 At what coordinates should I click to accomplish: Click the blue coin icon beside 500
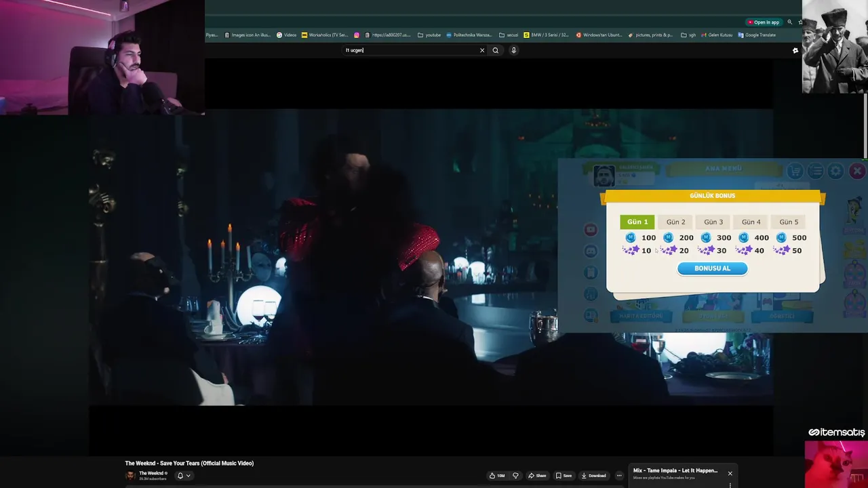point(781,238)
